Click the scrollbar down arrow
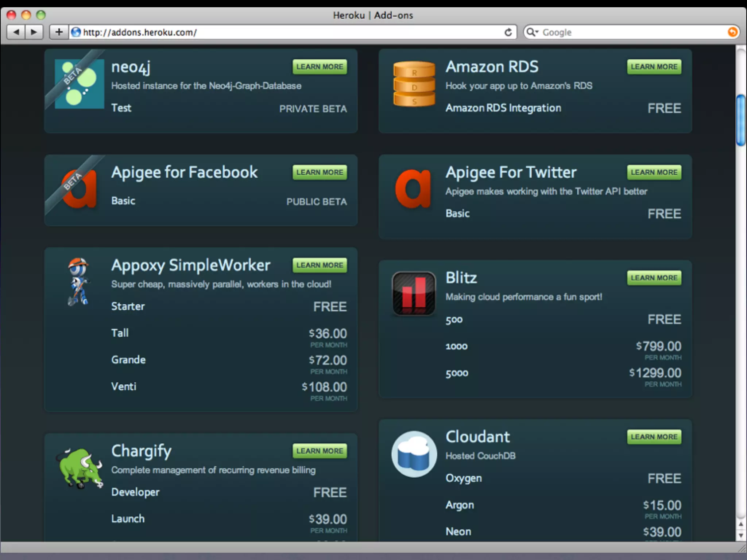The width and height of the screenshot is (747, 560). [x=741, y=535]
